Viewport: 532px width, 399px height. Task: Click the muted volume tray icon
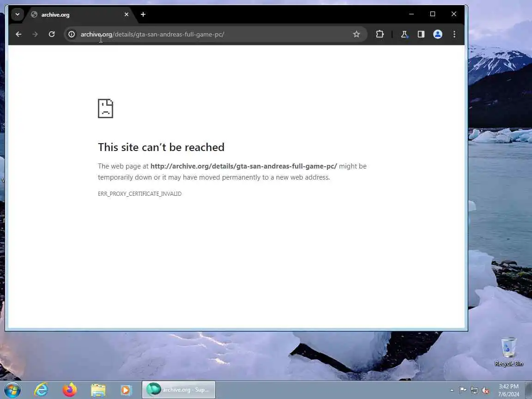click(485, 391)
